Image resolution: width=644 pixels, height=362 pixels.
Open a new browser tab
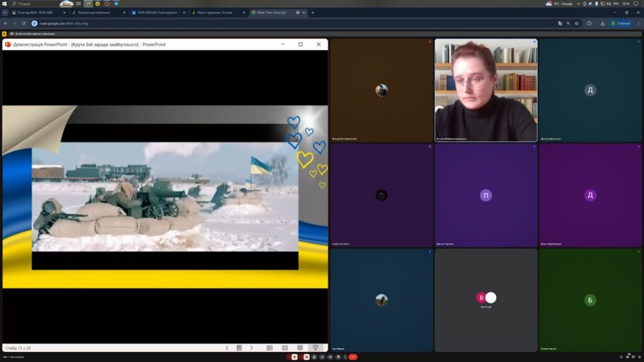(x=313, y=13)
